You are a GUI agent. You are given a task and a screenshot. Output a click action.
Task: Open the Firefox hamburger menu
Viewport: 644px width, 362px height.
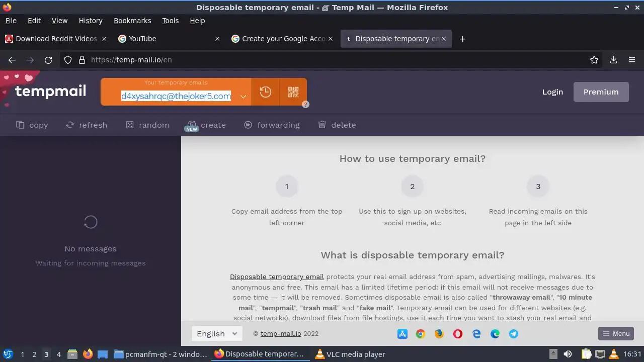point(632,60)
